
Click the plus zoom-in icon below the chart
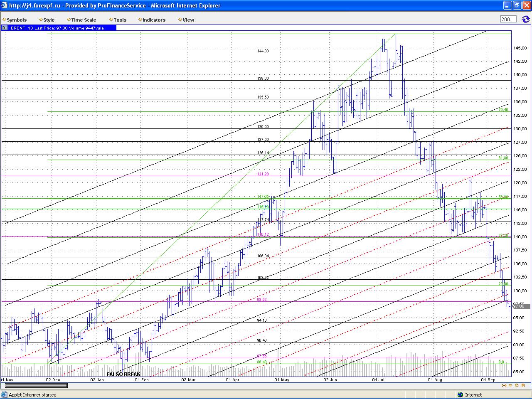[517, 385]
